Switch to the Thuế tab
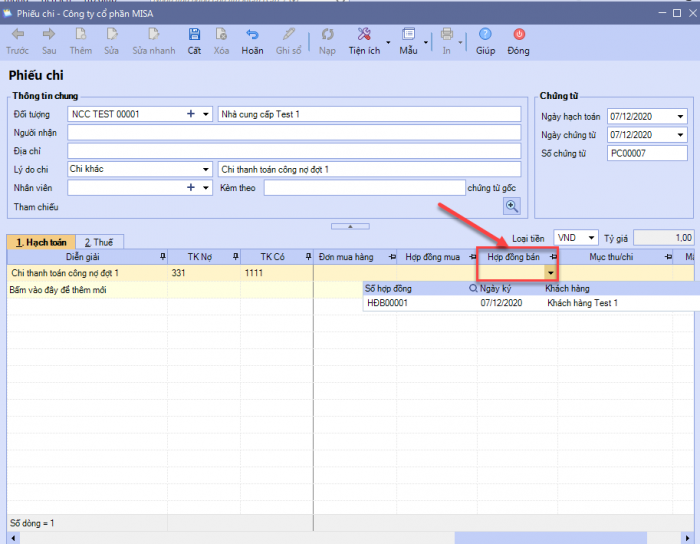Screen dimensions: 700x544 tap(98, 242)
